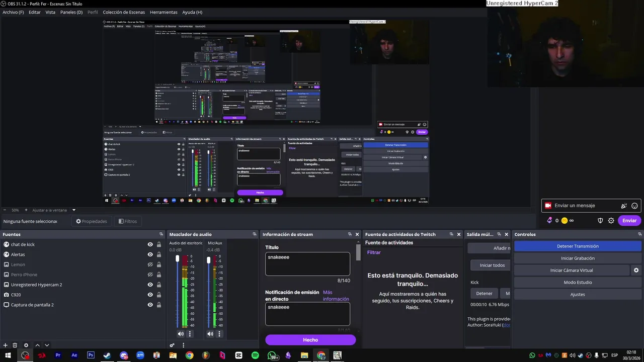Undock the Fuentes panel

click(x=162, y=234)
